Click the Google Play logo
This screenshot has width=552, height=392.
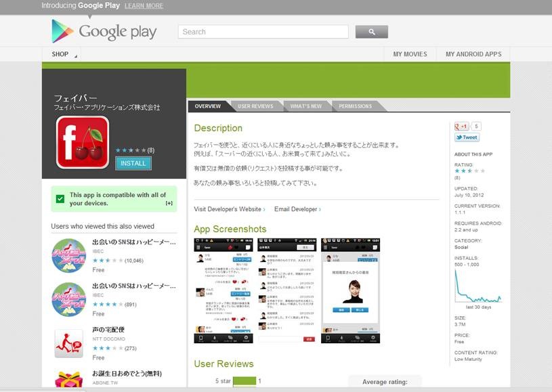[104, 31]
